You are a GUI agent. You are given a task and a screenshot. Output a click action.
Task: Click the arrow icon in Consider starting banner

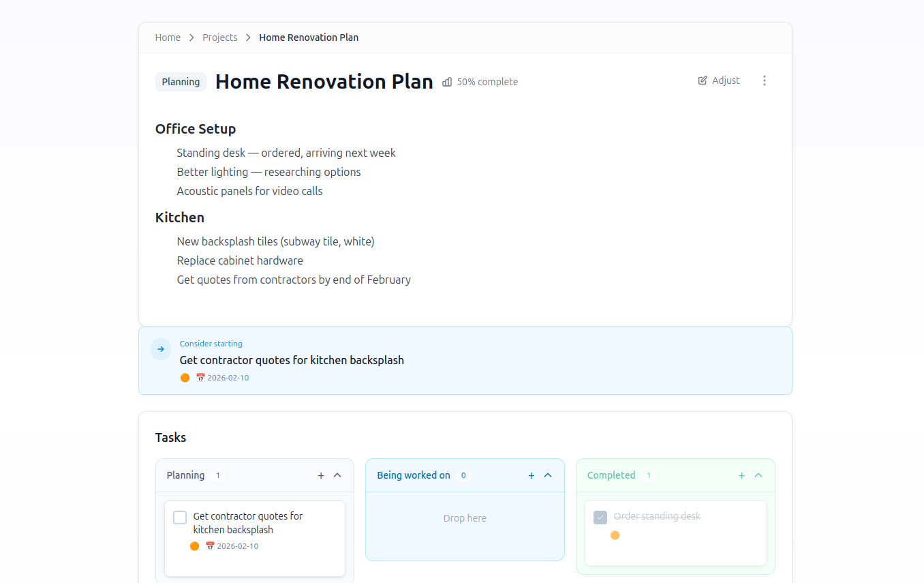coord(161,349)
